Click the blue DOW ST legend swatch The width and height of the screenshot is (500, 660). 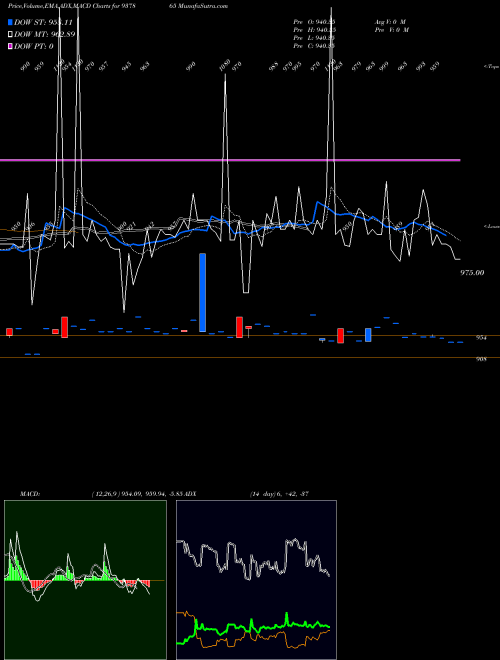point(10,22)
